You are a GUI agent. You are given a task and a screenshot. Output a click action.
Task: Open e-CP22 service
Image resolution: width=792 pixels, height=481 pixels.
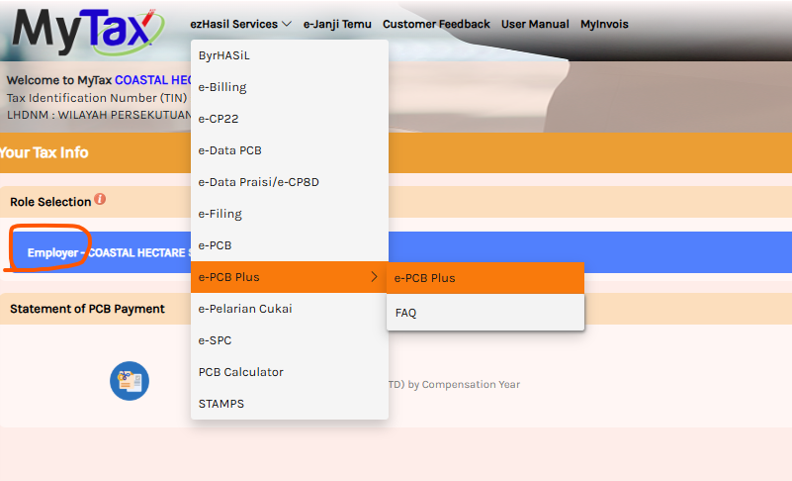(289, 119)
